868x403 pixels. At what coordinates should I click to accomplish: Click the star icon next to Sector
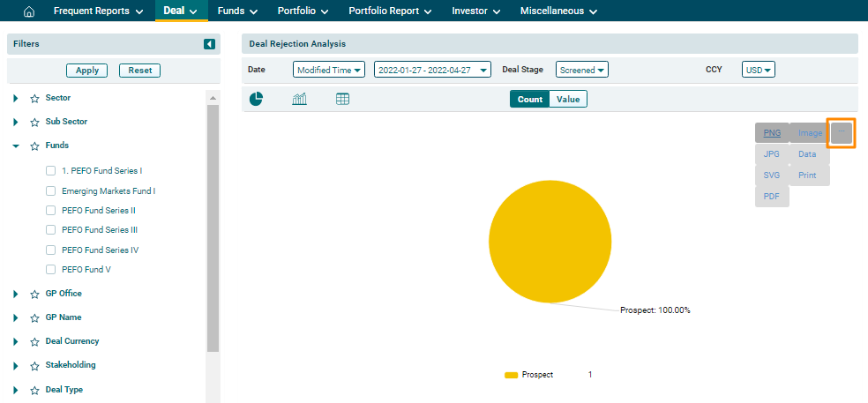tap(34, 99)
